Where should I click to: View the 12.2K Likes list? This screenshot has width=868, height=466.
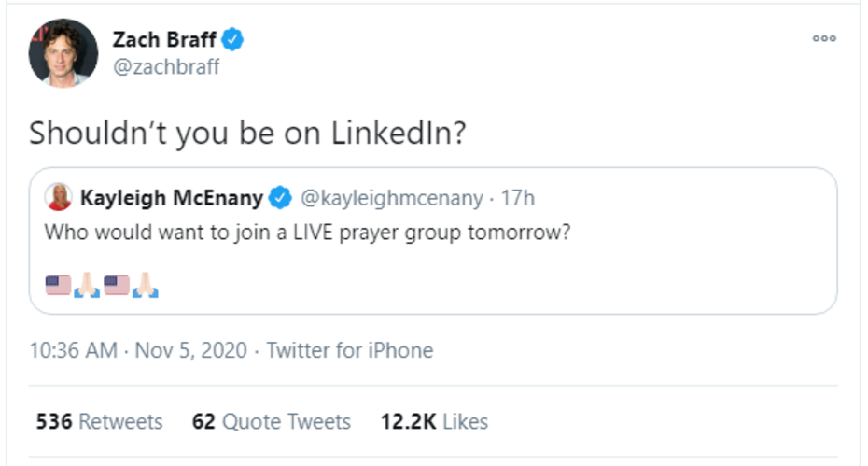tap(434, 422)
